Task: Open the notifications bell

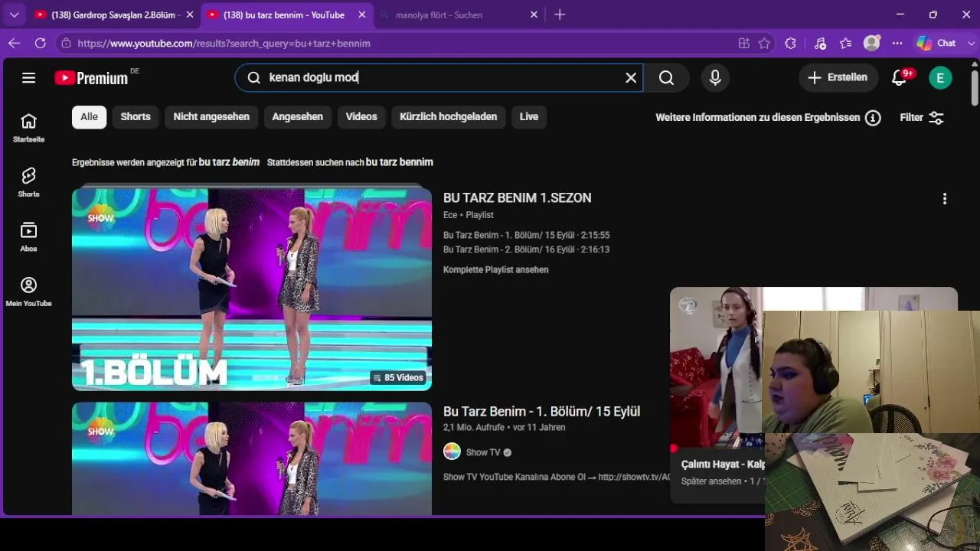Action: 900,77
